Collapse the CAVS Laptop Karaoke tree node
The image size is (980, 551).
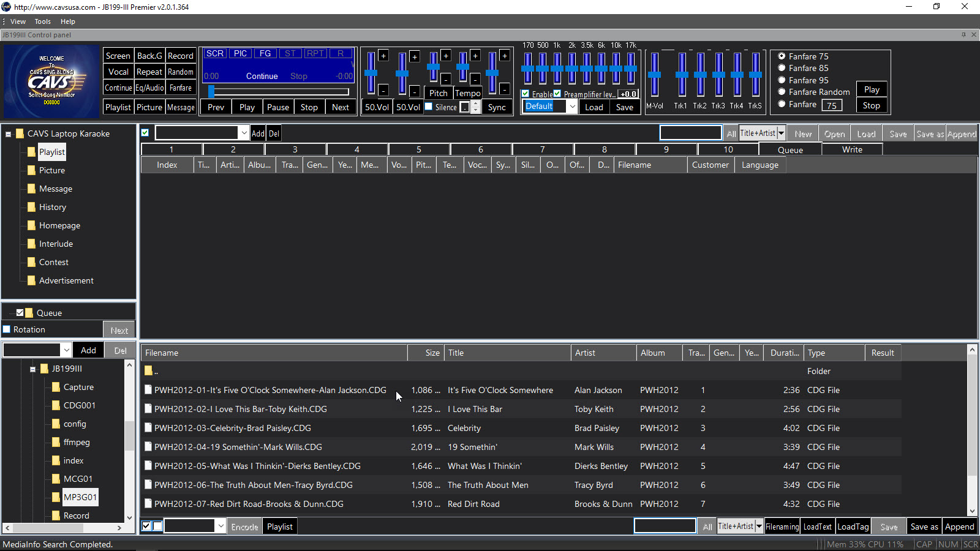(9, 133)
